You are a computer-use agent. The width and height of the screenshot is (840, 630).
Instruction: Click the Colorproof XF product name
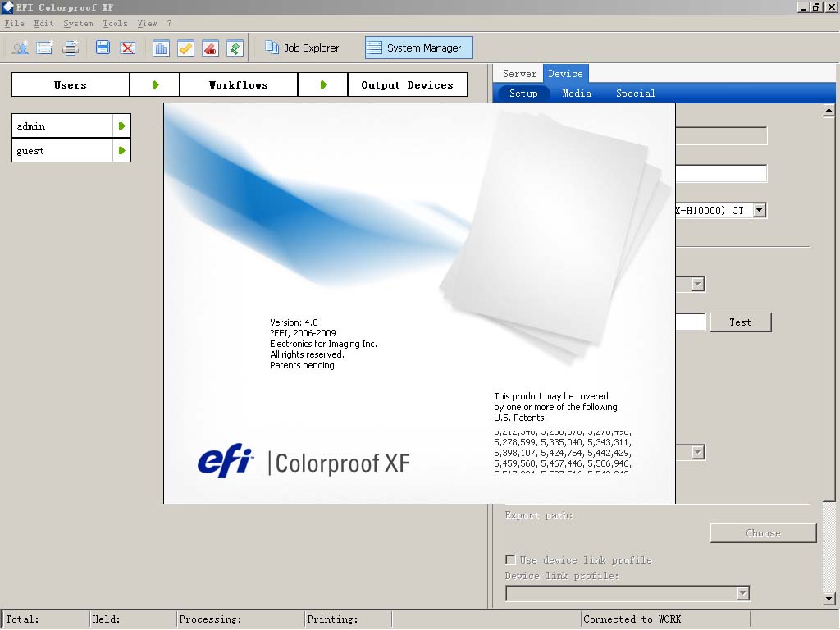[x=342, y=463]
